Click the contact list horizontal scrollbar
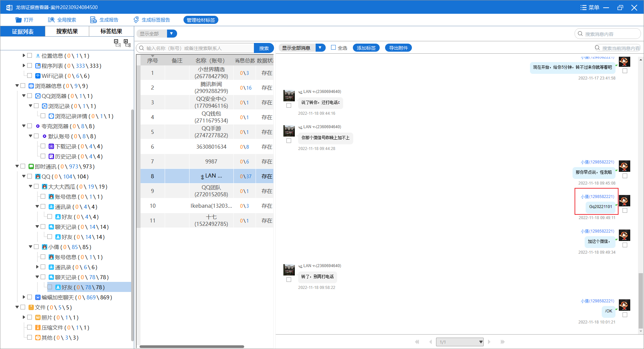This screenshot has width=644, height=349. (x=192, y=346)
